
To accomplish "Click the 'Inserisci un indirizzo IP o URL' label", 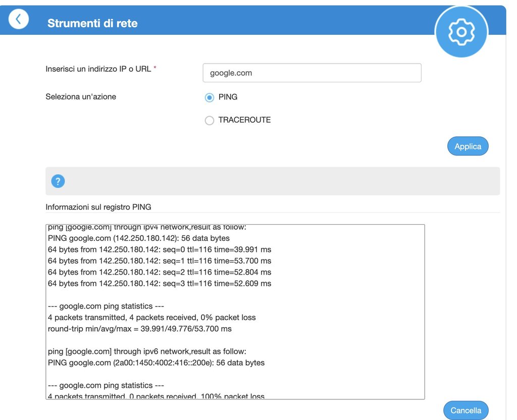I will [98, 69].
